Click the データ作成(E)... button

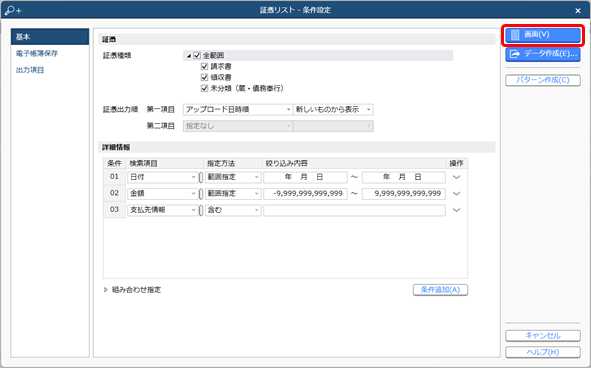click(x=543, y=54)
